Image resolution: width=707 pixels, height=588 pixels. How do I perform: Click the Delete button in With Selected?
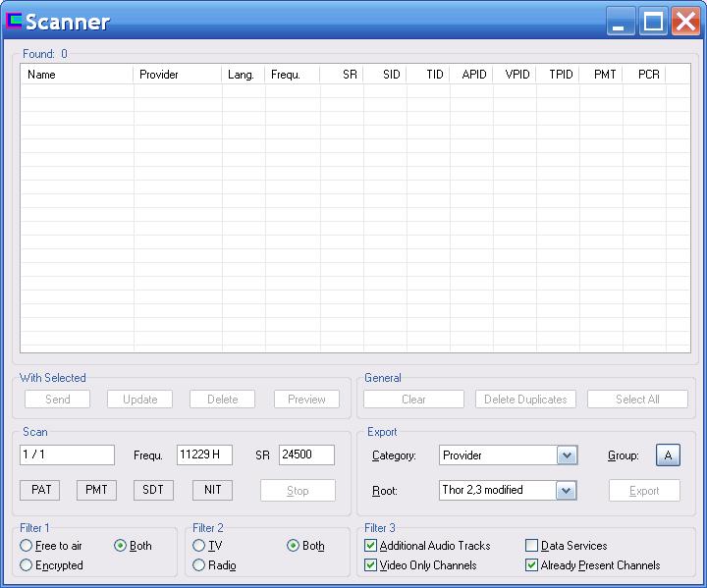pyautogui.click(x=222, y=400)
